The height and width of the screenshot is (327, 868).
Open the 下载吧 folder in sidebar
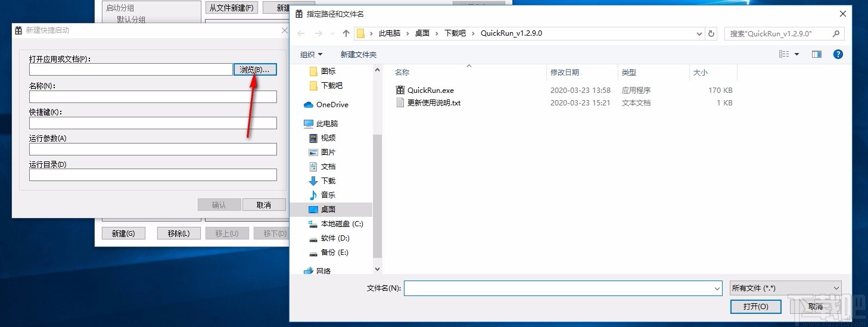[326, 86]
